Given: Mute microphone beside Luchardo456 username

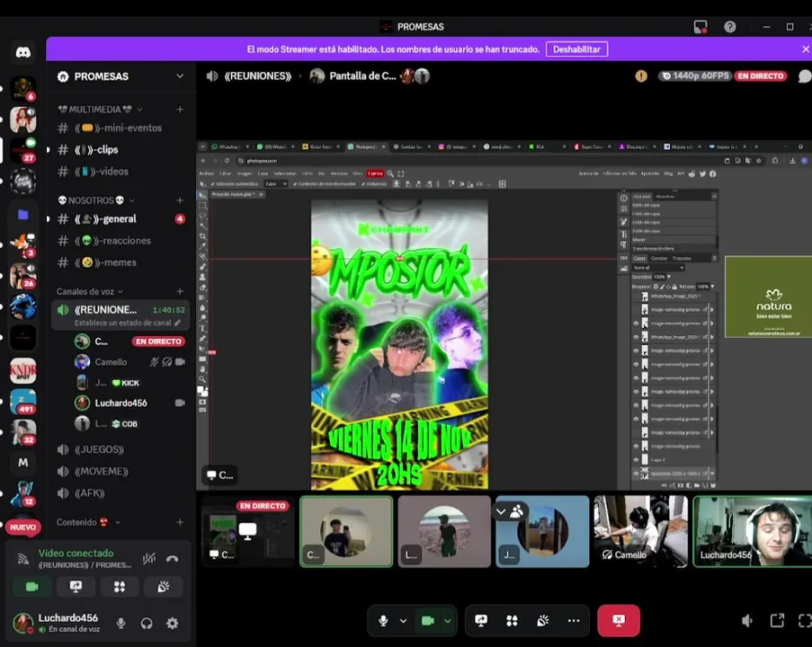Looking at the screenshot, I should pos(120,624).
